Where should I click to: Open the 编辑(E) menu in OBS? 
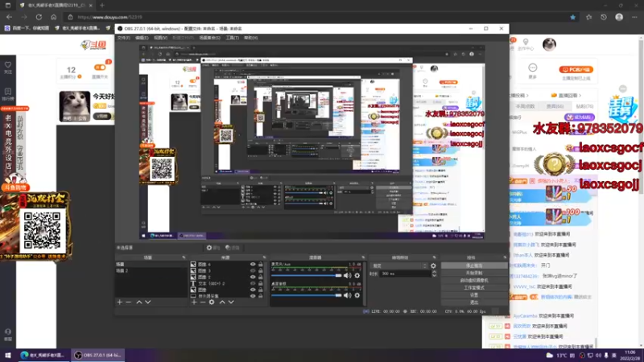(142, 38)
